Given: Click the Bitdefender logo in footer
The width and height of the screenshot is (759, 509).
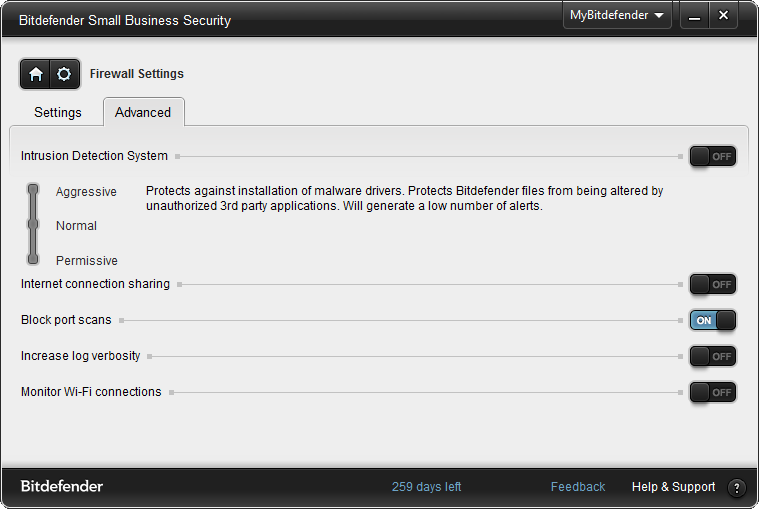Looking at the screenshot, I should (62, 487).
